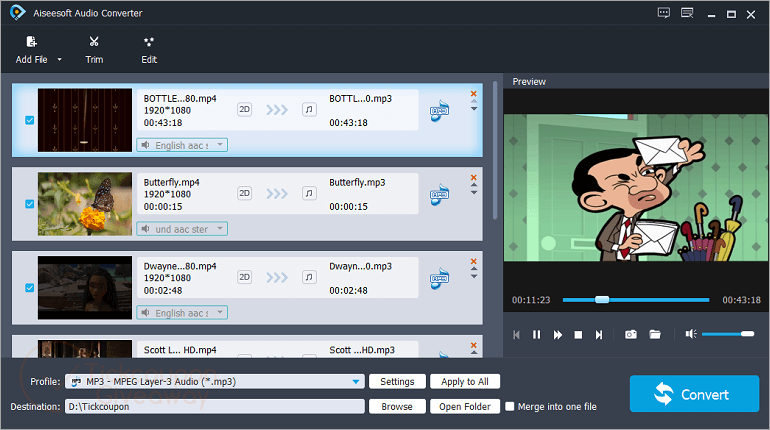Viewport: 770px width, 430px height.
Task: Start conversion with Convert button
Action: (x=694, y=394)
